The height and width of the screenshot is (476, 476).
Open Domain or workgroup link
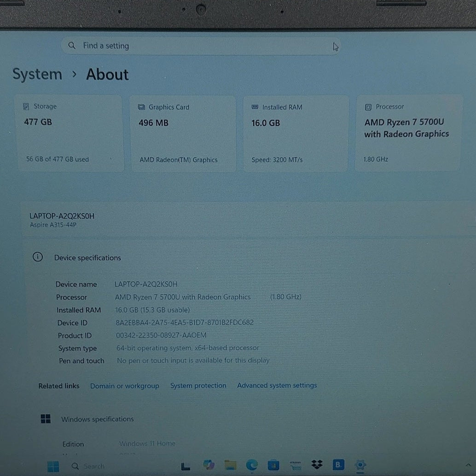[x=124, y=386]
